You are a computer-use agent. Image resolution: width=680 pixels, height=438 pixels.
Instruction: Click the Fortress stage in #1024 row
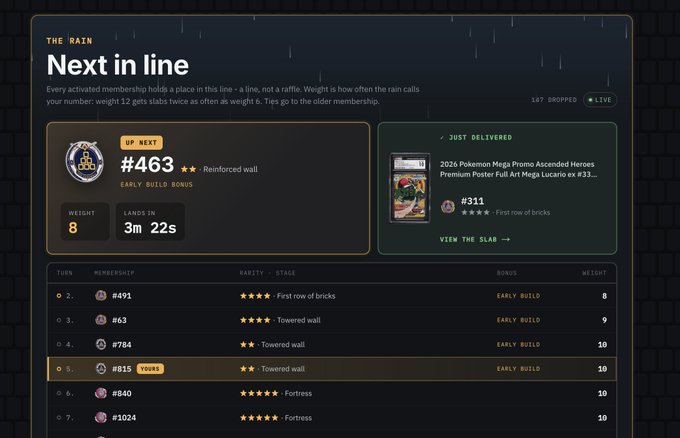pos(298,418)
